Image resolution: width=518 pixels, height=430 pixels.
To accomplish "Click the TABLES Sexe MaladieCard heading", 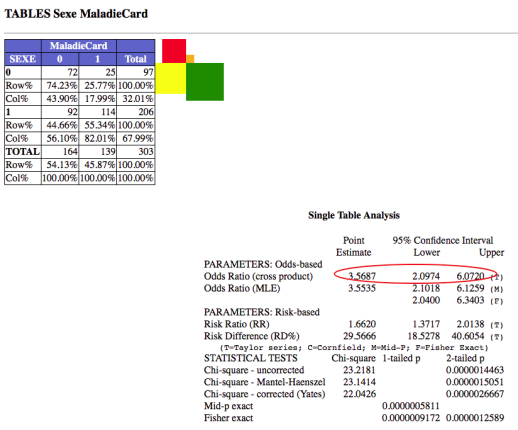I will click(76, 14).
